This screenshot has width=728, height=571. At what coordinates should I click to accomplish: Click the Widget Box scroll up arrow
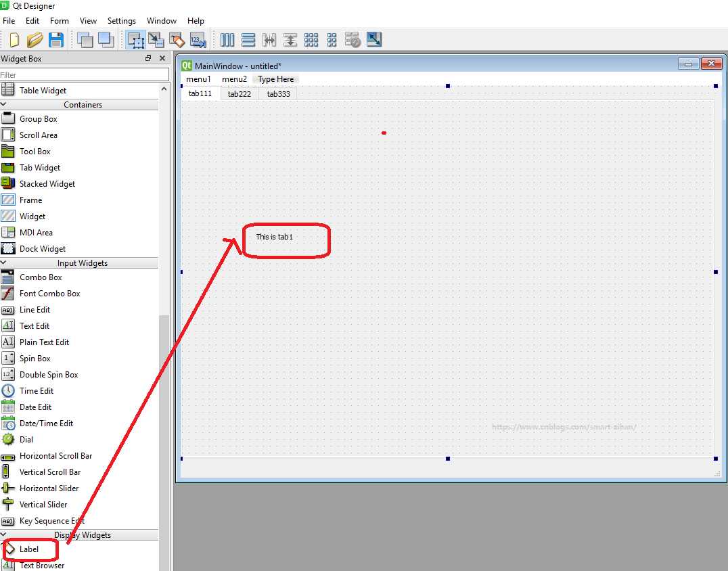pyautogui.click(x=164, y=89)
